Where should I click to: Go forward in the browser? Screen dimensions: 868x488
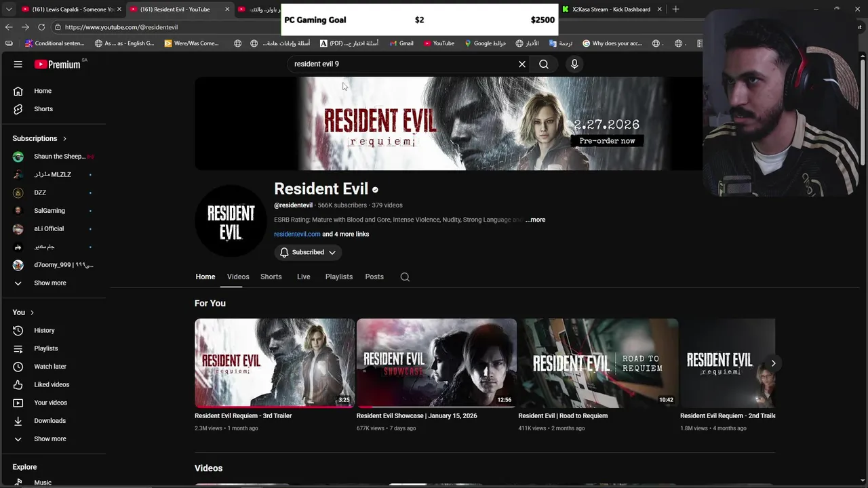tap(25, 27)
